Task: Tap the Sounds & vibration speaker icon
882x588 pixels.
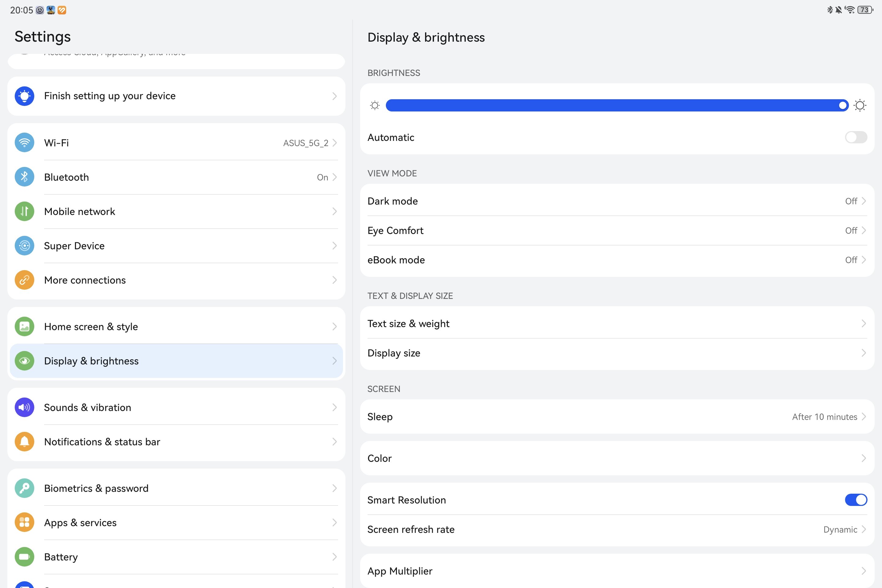Action: (x=24, y=407)
